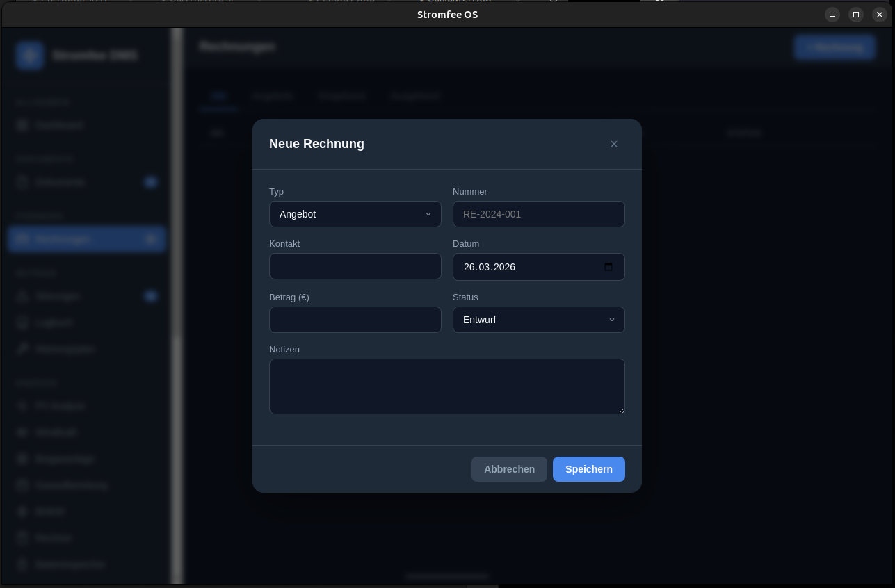Grab the Notizen textarea resize handle
This screenshot has width=895, height=588.
click(x=621, y=410)
